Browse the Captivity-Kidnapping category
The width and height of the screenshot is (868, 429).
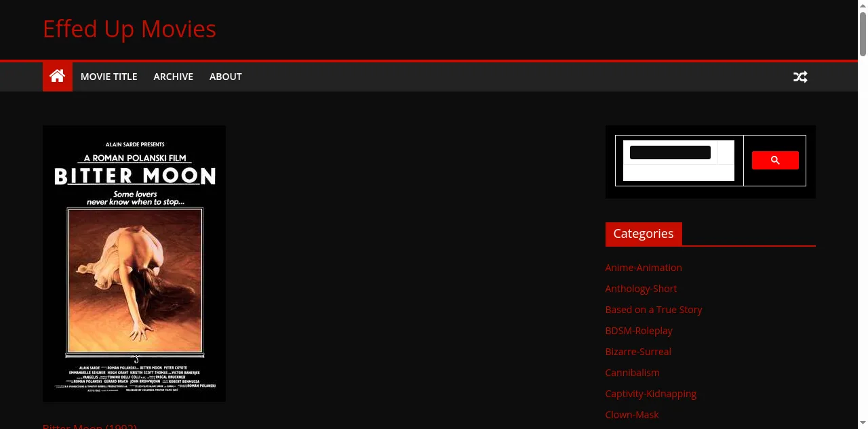click(x=651, y=394)
